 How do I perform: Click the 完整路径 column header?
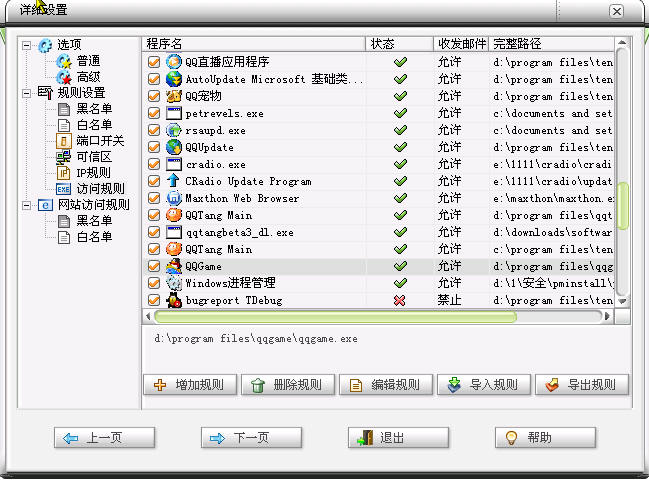pos(552,44)
